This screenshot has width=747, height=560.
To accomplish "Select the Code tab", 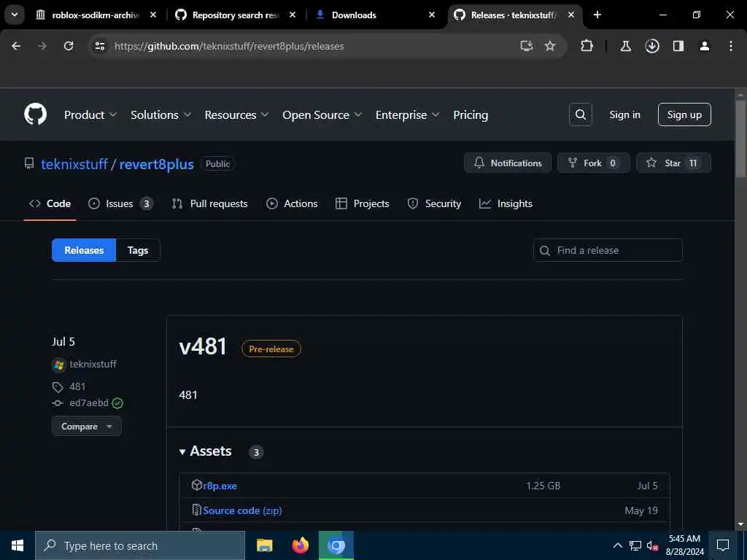I will click(x=50, y=203).
